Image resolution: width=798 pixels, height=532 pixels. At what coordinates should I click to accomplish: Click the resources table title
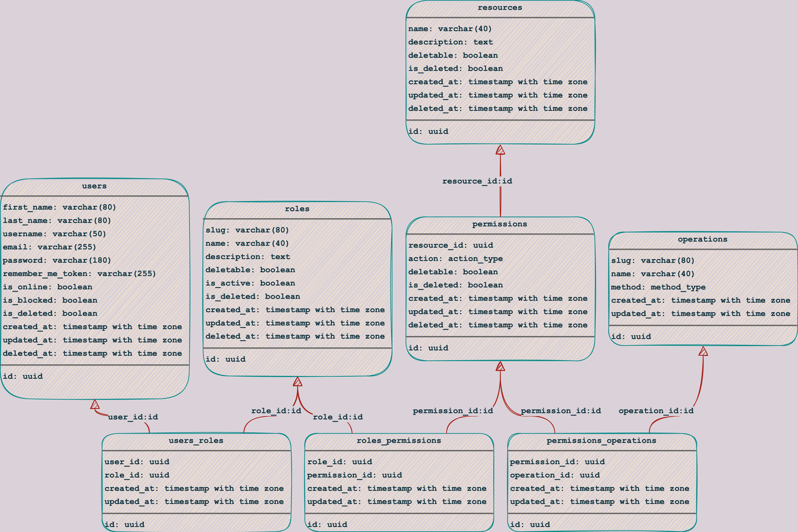(x=500, y=7)
